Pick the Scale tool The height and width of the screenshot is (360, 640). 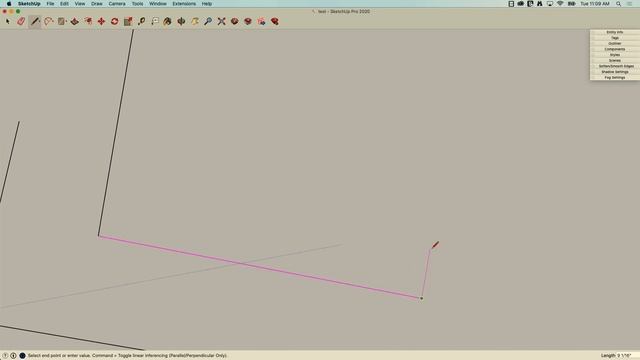[128, 21]
